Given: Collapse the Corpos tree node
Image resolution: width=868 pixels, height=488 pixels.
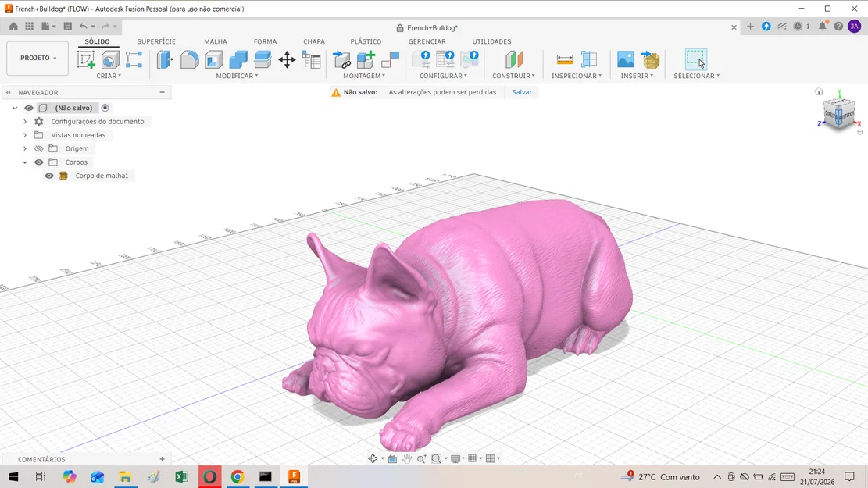Looking at the screenshot, I should tap(25, 162).
